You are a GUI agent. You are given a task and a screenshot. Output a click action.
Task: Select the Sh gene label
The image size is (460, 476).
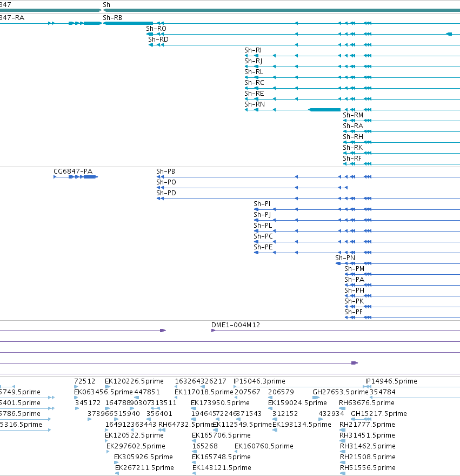(x=106, y=4)
